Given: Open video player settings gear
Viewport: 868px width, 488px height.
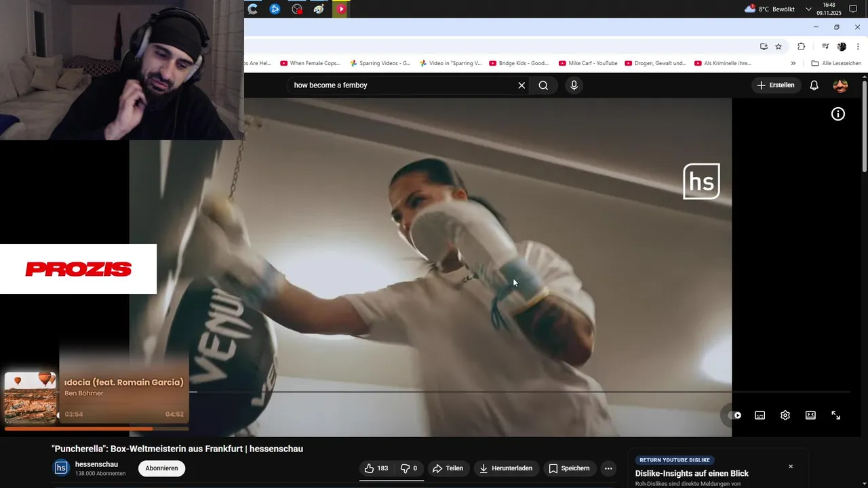Looking at the screenshot, I should point(785,415).
